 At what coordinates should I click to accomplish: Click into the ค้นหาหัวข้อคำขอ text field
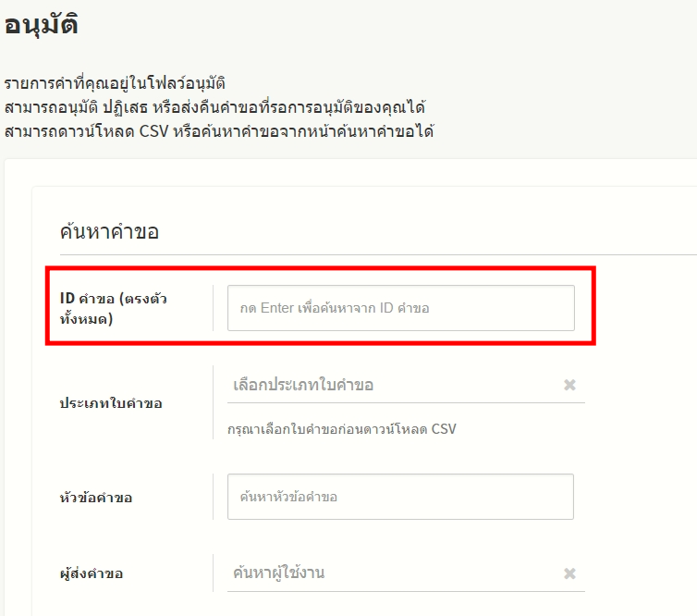point(400,497)
